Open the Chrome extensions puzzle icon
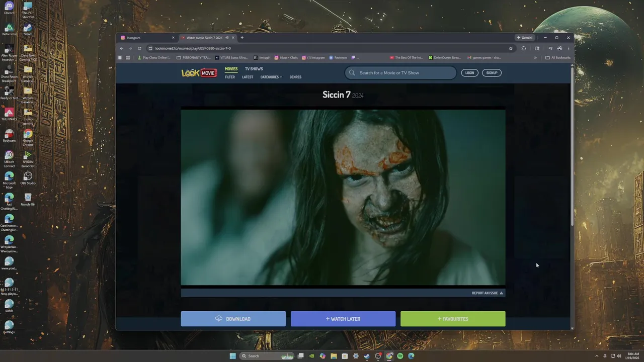Screen dimensions: 644x362 click(x=524, y=48)
